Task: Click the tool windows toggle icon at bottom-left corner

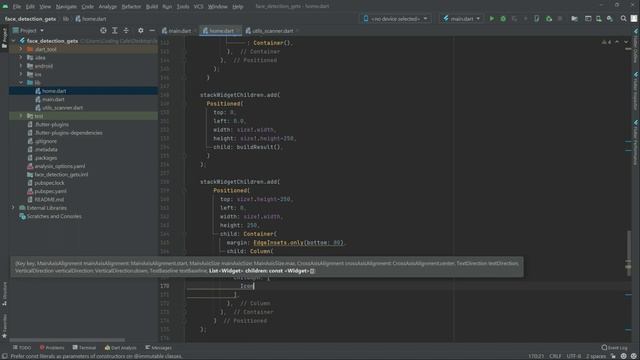Action: pos(4,356)
